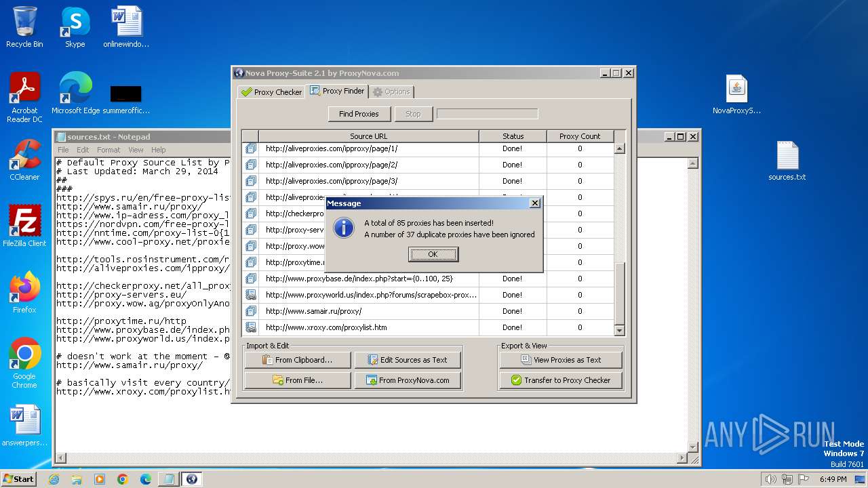The width and height of the screenshot is (868, 488).
Task: Click Windows Media Player taskbar icon
Action: tap(100, 479)
